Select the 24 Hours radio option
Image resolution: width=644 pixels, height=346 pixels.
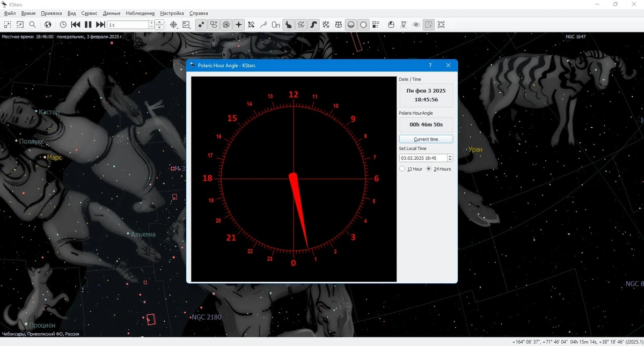click(439, 169)
